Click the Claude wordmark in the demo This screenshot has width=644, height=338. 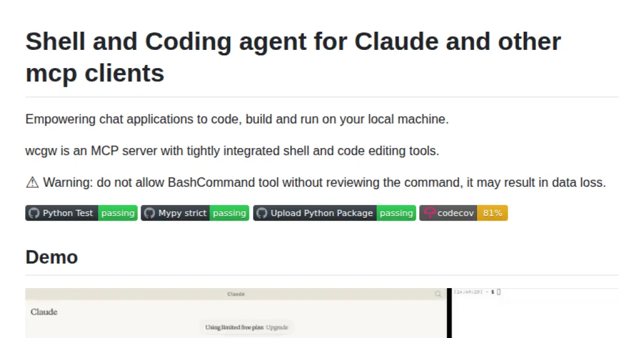point(44,312)
